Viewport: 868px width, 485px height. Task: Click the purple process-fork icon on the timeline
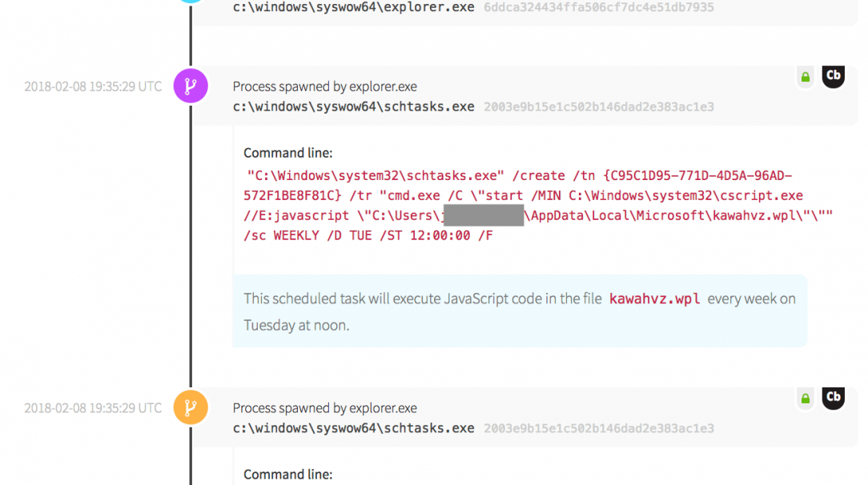click(x=191, y=86)
